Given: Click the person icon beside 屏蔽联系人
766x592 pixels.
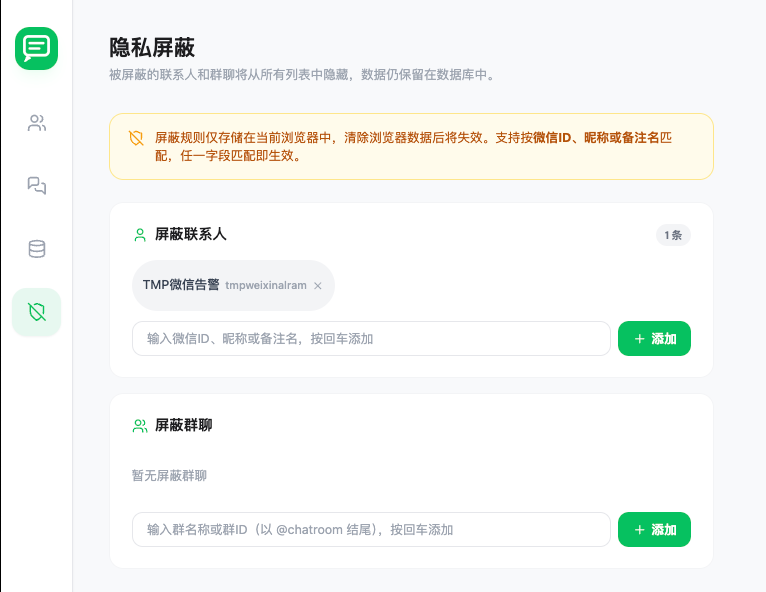Looking at the screenshot, I should (x=140, y=235).
